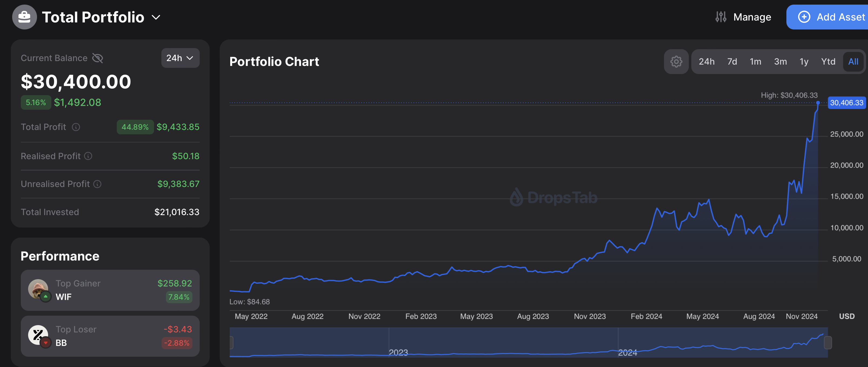Click the Total Profit info icon
Image resolution: width=868 pixels, height=367 pixels.
tap(76, 127)
